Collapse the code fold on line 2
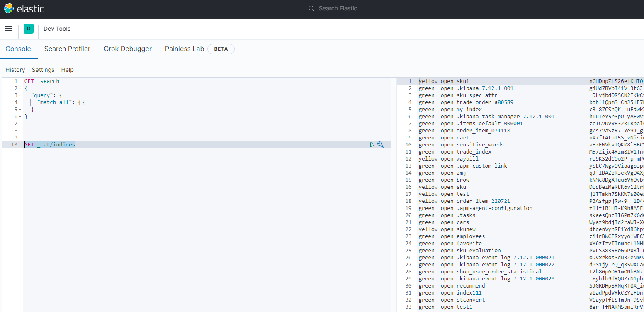This screenshot has height=312, width=644. click(20, 88)
